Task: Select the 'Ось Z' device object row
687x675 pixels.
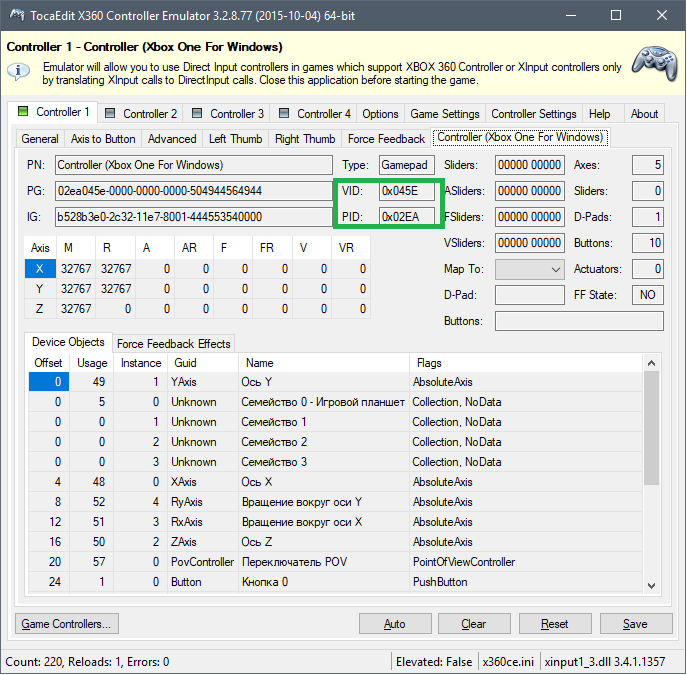Action: (x=336, y=542)
